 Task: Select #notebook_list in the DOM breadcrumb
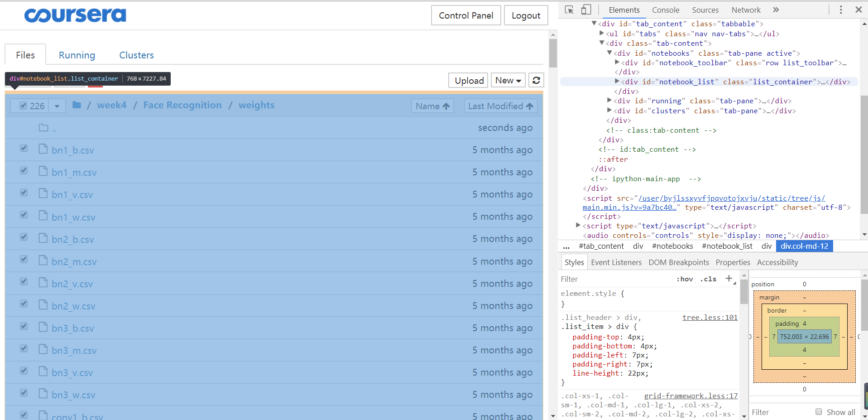point(727,246)
